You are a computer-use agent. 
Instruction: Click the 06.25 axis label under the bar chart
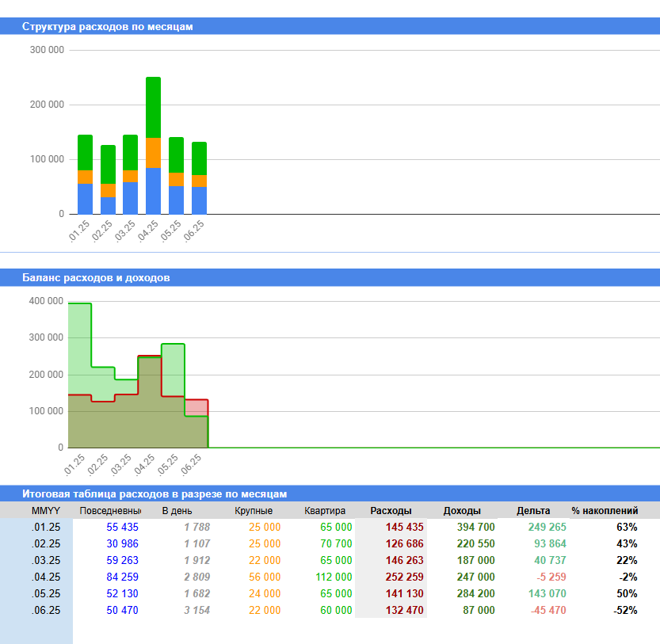point(193,231)
